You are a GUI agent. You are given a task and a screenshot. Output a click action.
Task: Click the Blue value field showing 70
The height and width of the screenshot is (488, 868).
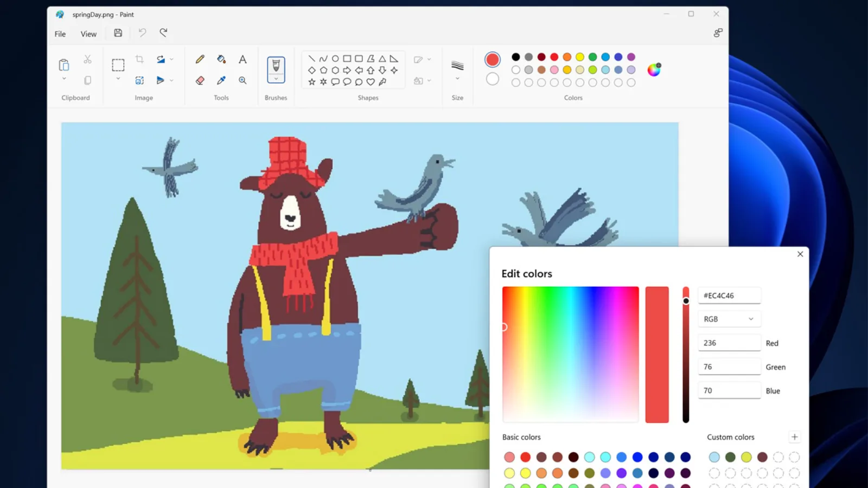tap(729, 390)
